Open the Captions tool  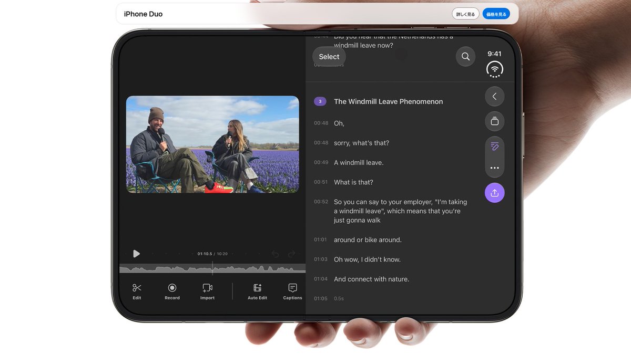point(292,291)
